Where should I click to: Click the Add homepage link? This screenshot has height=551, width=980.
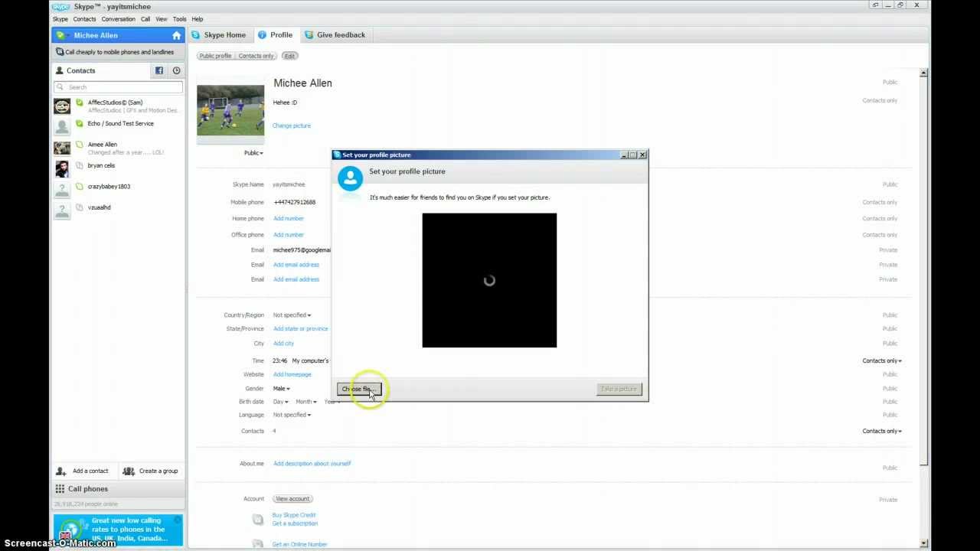pyautogui.click(x=292, y=375)
